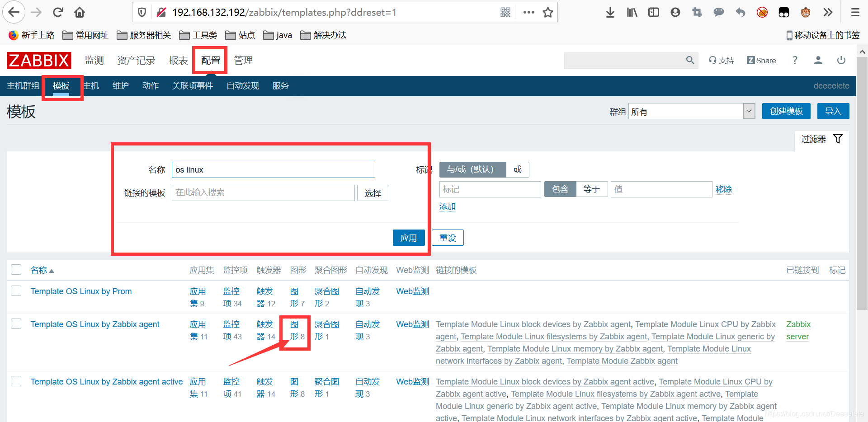Click the chat bubble extension icon

click(719, 12)
